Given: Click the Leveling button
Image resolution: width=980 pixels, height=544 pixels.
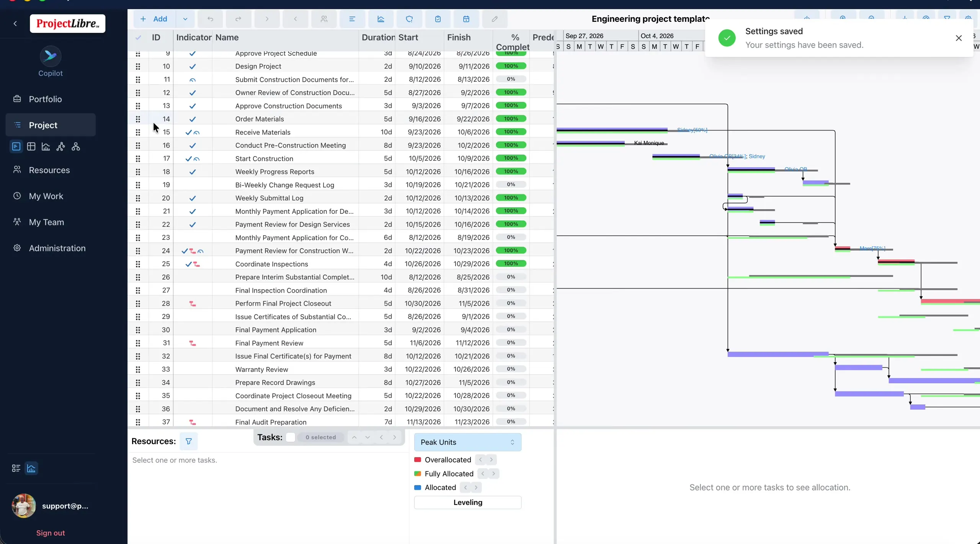Looking at the screenshot, I should coord(468,502).
